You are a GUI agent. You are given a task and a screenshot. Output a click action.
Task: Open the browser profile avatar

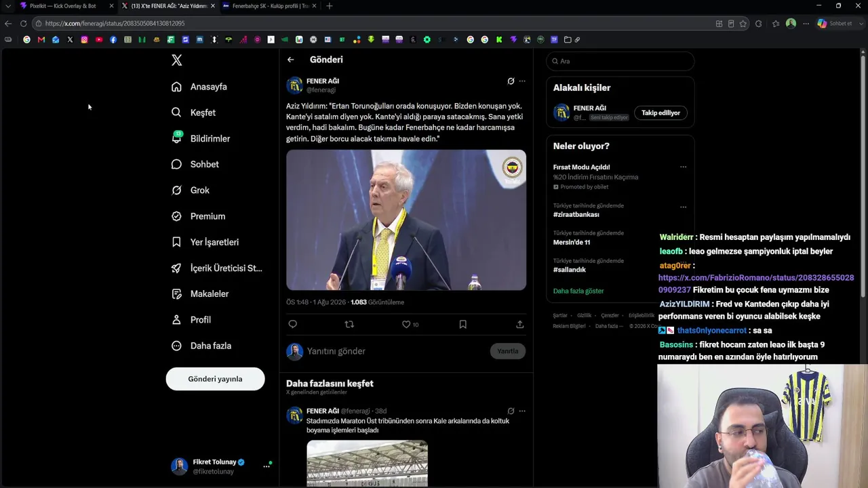click(x=791, y=24)
